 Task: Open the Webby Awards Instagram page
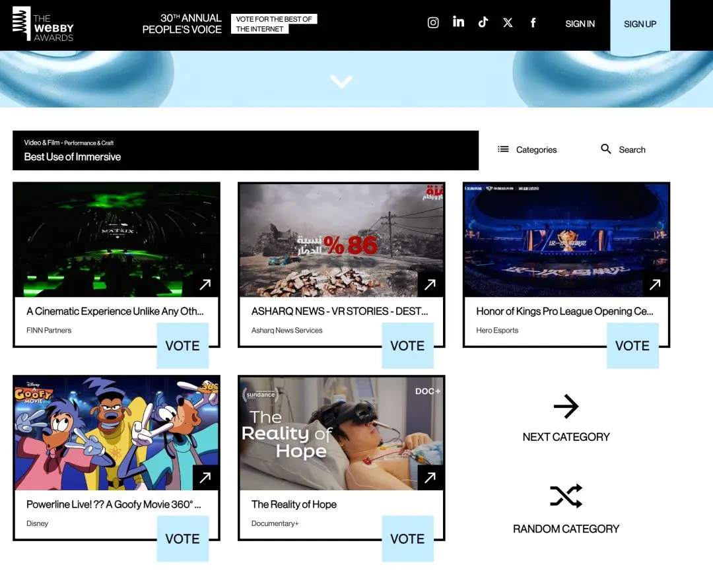[433, 23]
